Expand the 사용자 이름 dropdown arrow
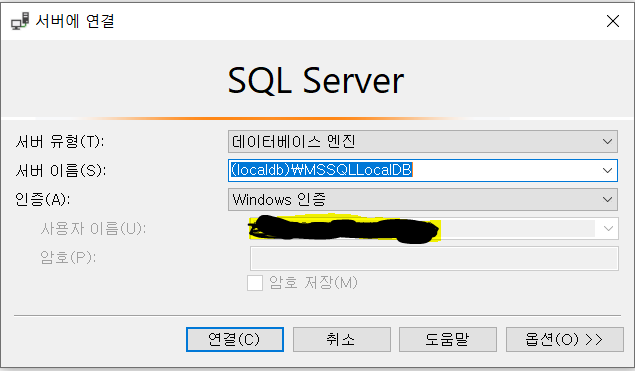 (608, 228)
